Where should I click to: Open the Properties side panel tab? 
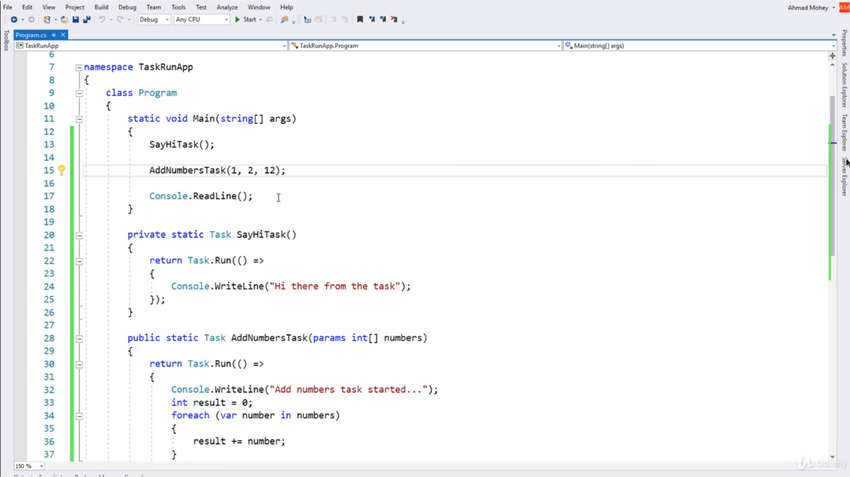[845, 43]
